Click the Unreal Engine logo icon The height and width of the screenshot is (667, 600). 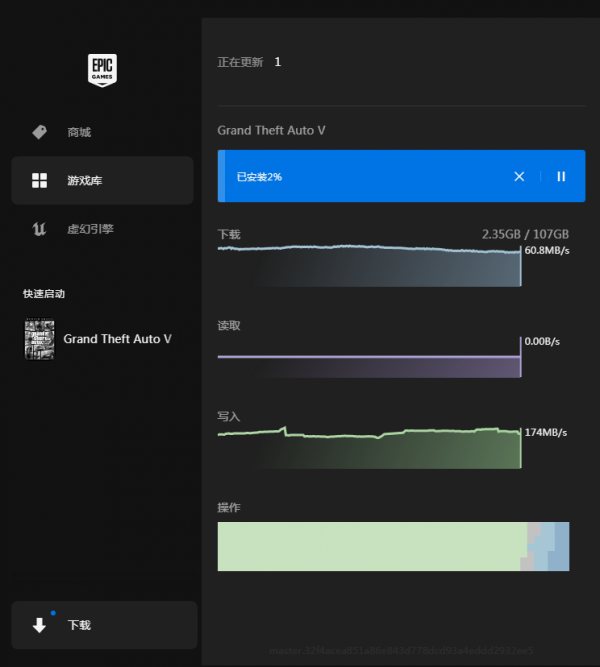[x=39, y=229]
